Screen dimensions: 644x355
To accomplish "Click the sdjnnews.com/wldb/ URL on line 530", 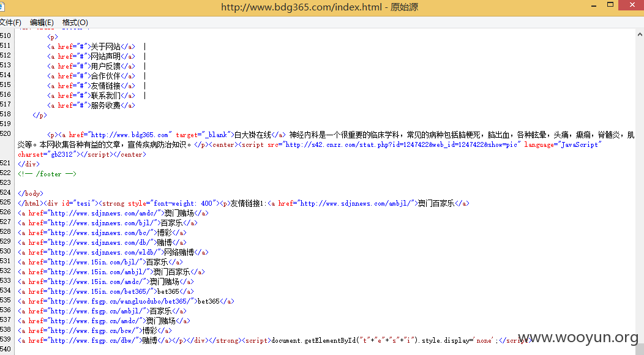I will pos(103,253).
